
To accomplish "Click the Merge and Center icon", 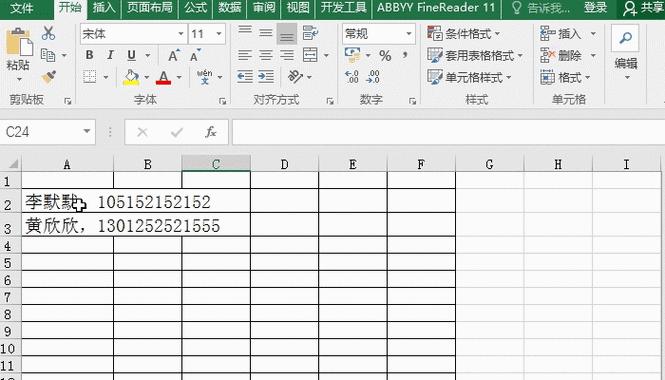I will pyautogui.click(x=310, y=55).
